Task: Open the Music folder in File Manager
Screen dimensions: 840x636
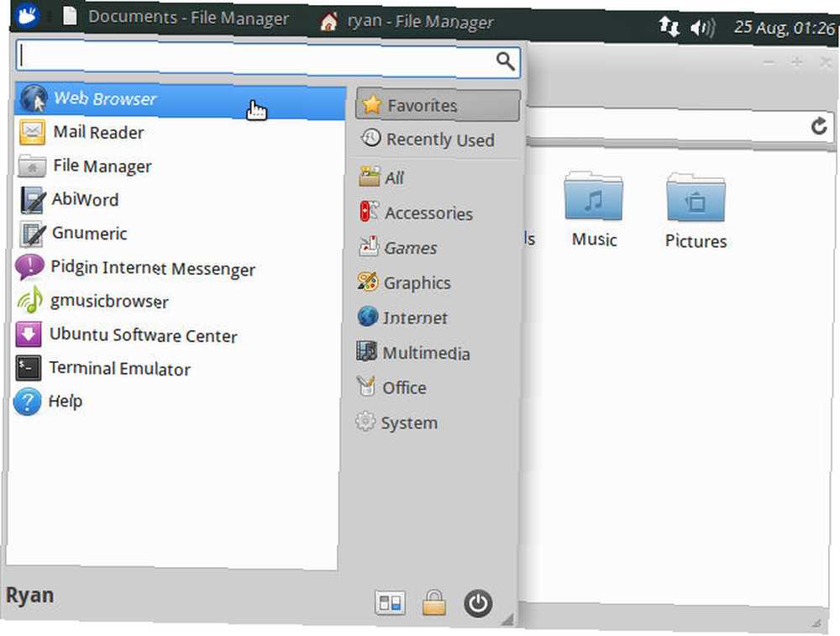Action: coord(594,209)
